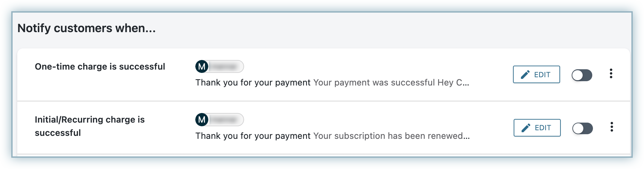Click the "One-time charge is successful" label
This screenshot has width=644, height=169.
click(100, 67)
